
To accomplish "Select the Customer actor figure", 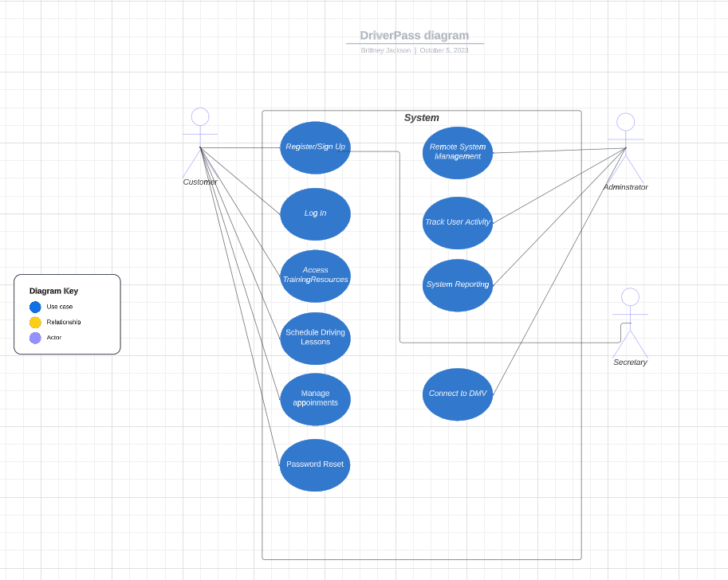I will pyautogui.click(x=199, y=143).
